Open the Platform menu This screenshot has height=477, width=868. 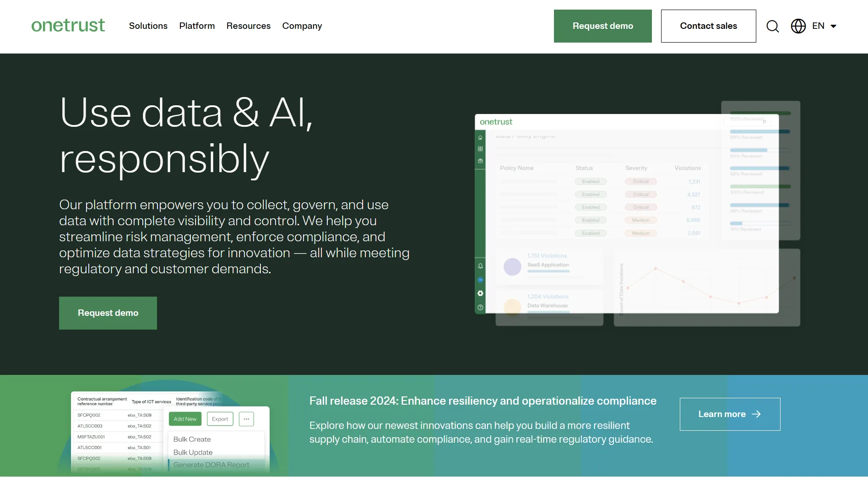(197, 26)
